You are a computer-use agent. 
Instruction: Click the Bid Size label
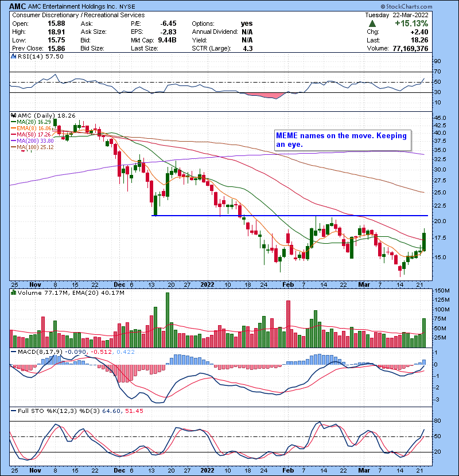click(92, 49)
